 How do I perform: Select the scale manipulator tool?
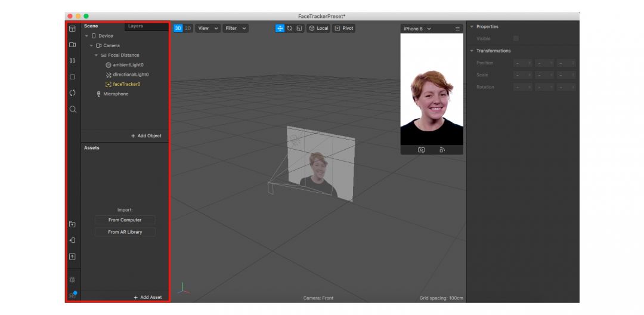point(299,28)
